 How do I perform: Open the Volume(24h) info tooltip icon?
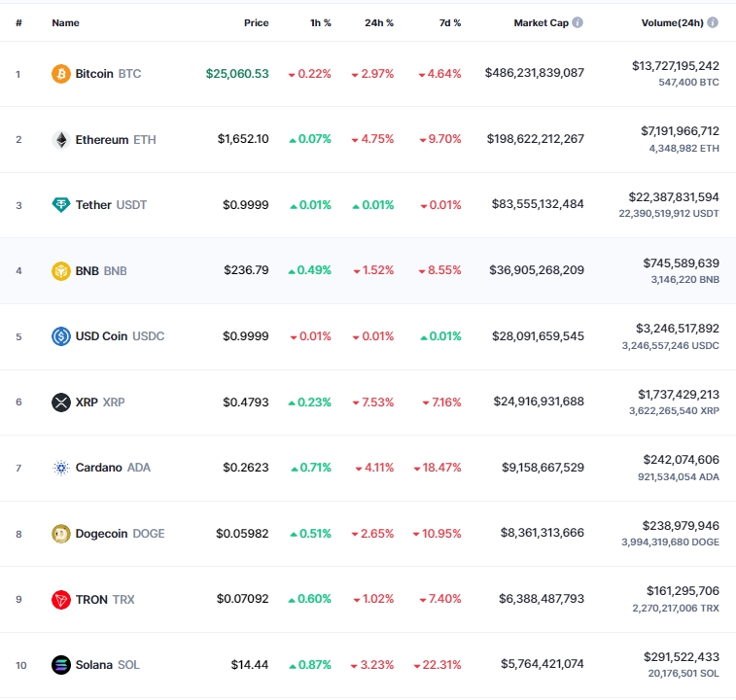tap(713, 22)
